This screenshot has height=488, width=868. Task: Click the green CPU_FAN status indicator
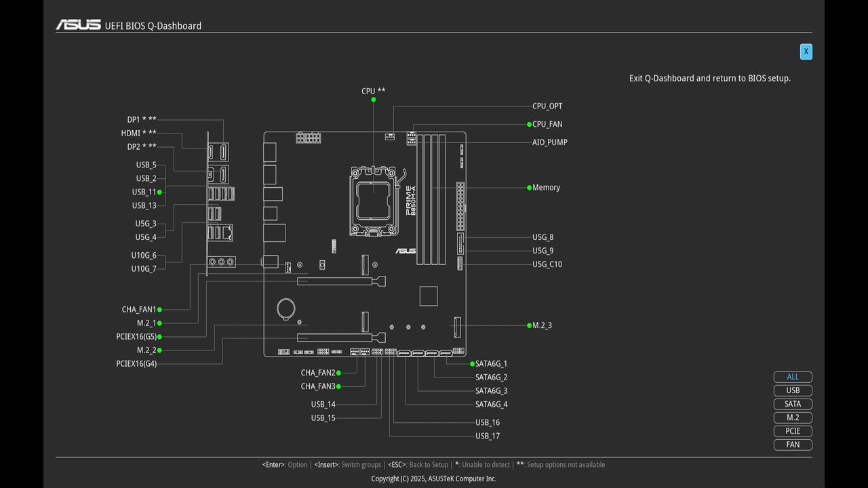(529, 124)
